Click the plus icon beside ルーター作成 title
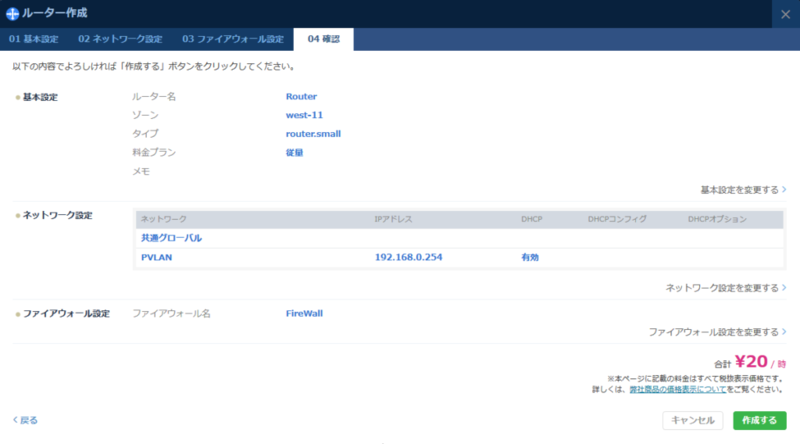The width and height of the screenshot is (800, 444). click(12, 14)
